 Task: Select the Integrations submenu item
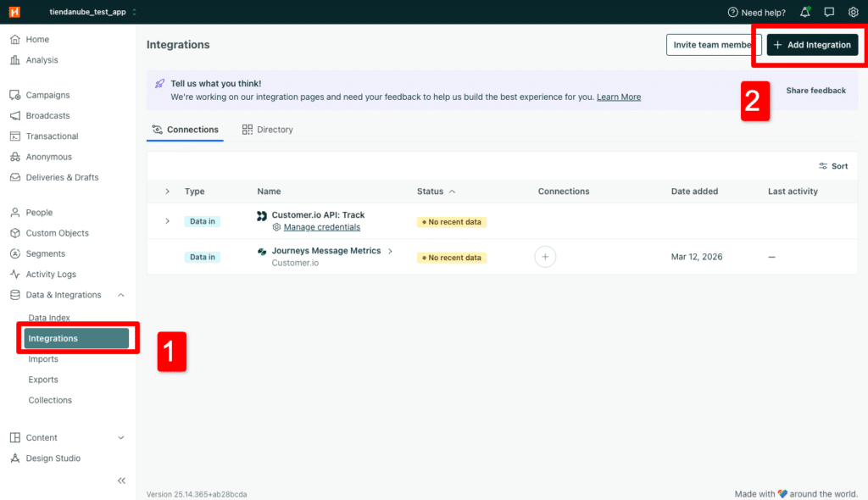click(x=76, y=338)
